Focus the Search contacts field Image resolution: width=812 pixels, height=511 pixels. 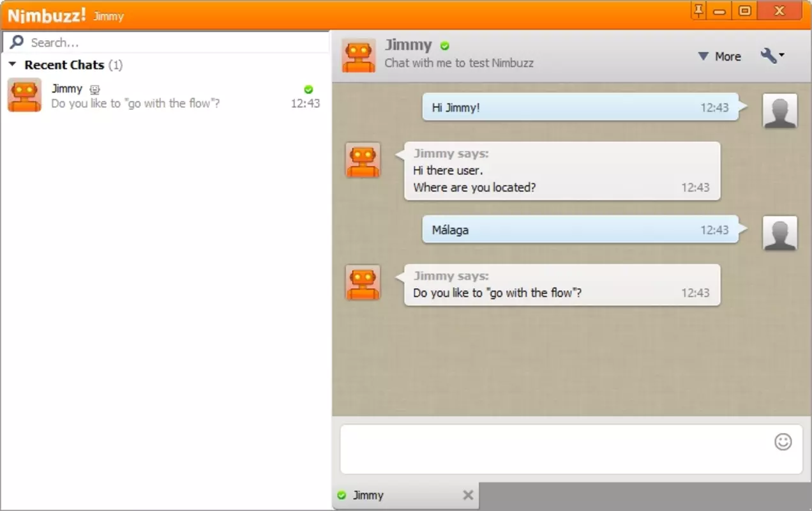pos(166,42)
